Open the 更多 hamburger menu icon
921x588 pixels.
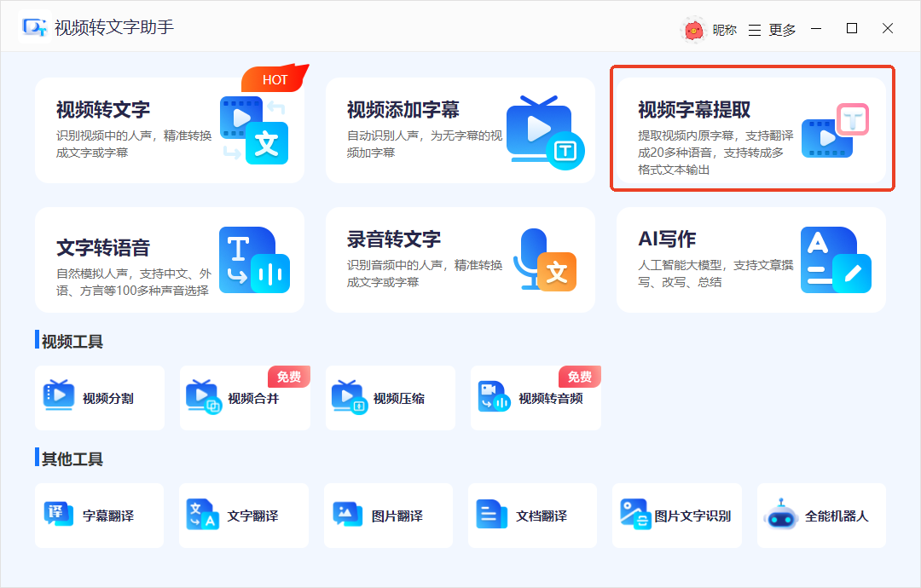pyautogui.click(x=755, y=30)
